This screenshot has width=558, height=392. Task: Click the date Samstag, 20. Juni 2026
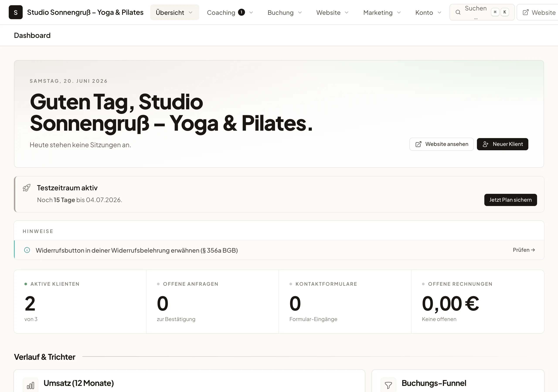click(68, 81)
